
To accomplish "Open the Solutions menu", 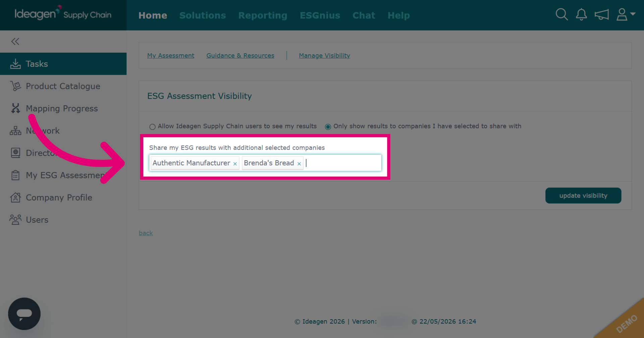I will tap(203, 15).
